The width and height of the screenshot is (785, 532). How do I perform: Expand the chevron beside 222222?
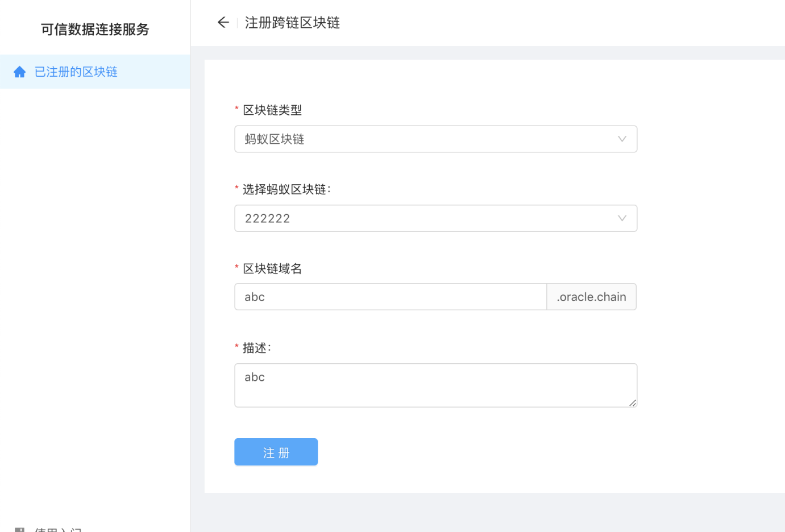coord(622,218)
